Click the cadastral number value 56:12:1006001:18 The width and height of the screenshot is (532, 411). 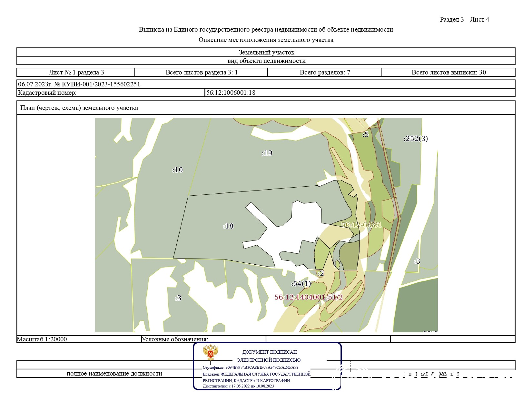click(x=231, y=93)
